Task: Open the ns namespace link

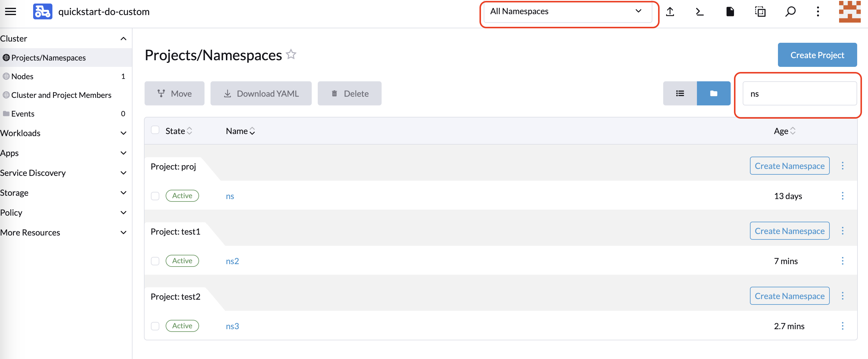Action: coord(230,196)
